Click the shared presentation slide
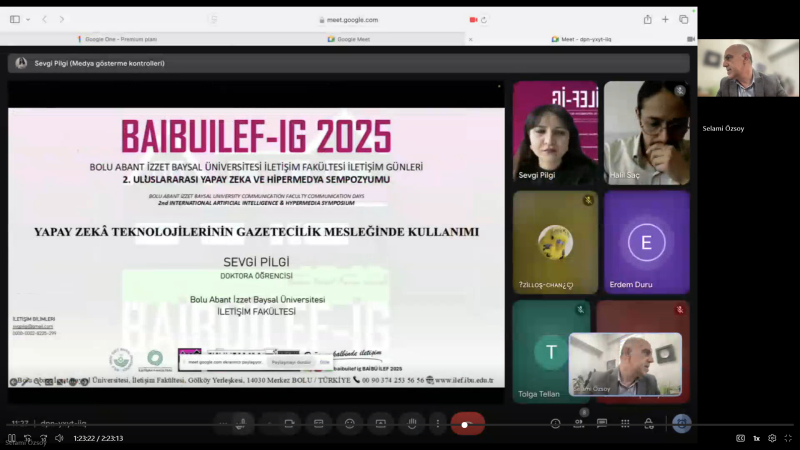 pyautogui.click(x=256, y=247)
